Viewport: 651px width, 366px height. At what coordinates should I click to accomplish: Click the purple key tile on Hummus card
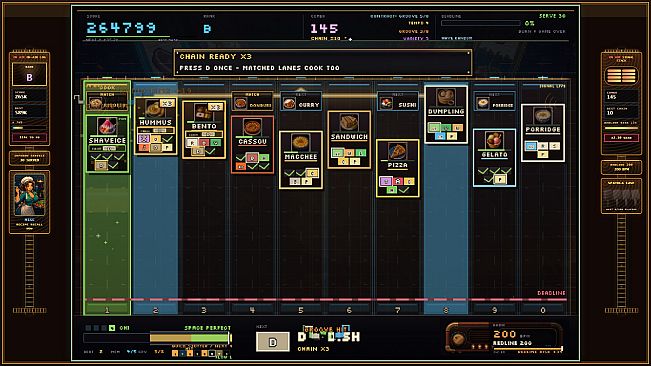click(144, 139)
